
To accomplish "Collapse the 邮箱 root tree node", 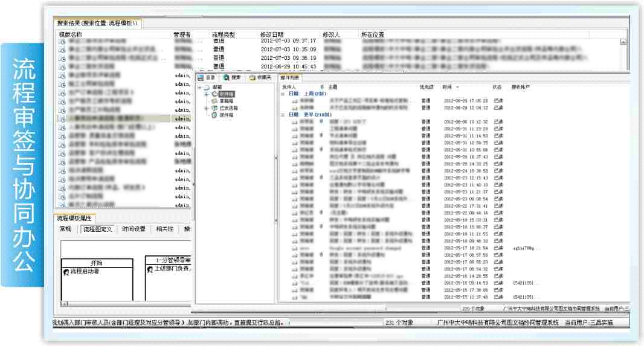I will (x=199, y=88).
